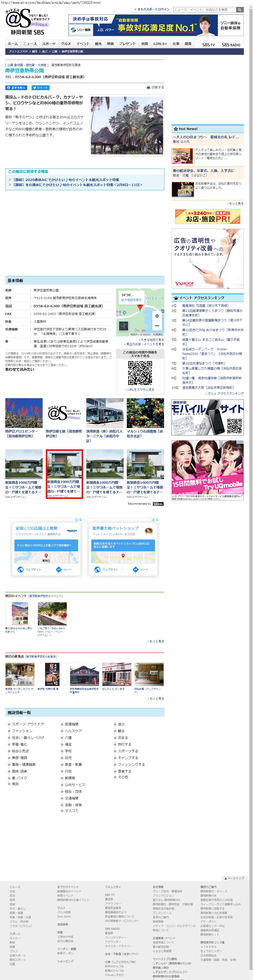253x980 pixels.
Task: Expand the 金融・保険 category
Action: pyautogui.click(x=62, y=805)
